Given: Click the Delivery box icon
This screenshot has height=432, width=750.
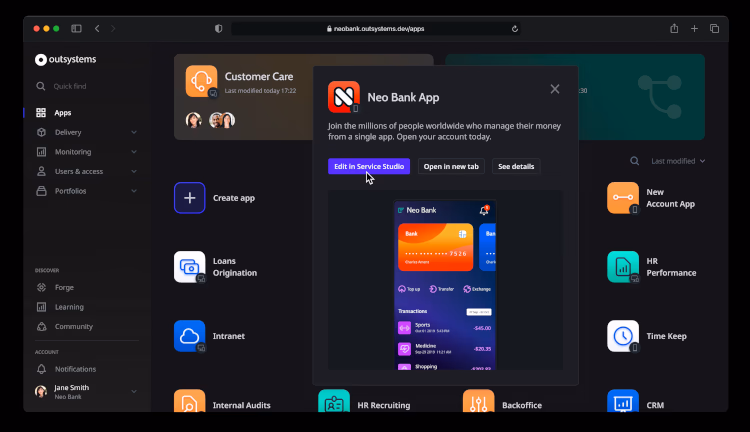Looking at the screenshot, I should (x=41, y=133).
